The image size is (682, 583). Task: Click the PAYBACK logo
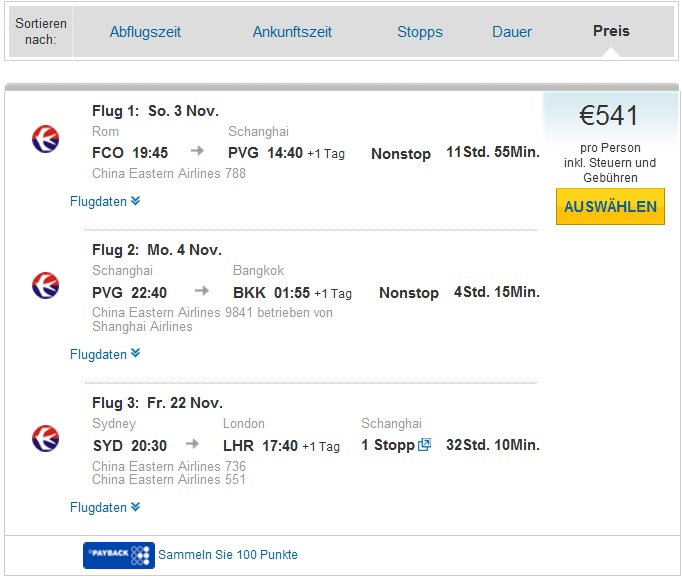pos(119,555)
